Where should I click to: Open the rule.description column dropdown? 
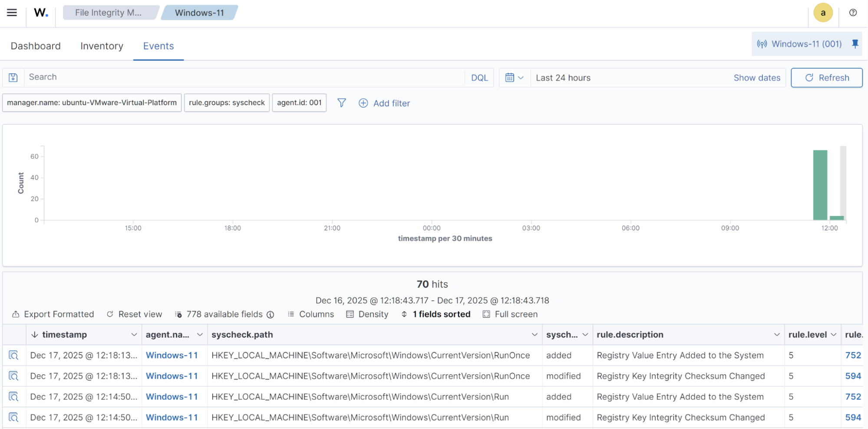point(777,334)
